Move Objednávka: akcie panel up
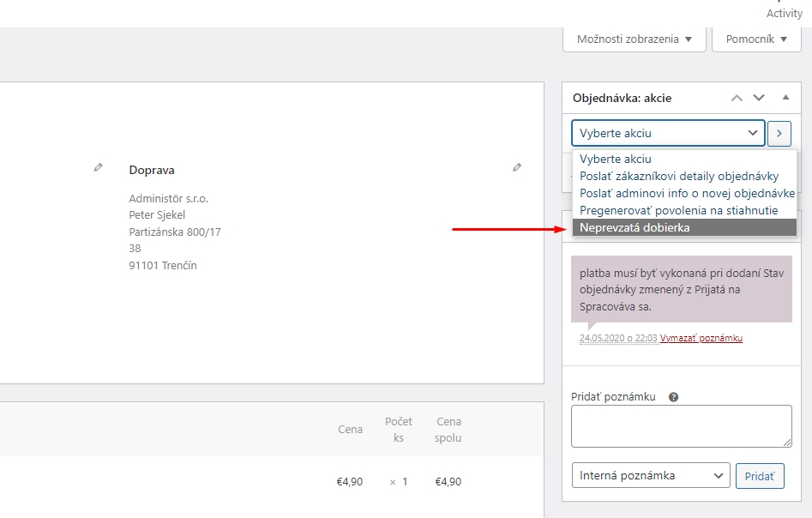 click(x=737, y=98)
